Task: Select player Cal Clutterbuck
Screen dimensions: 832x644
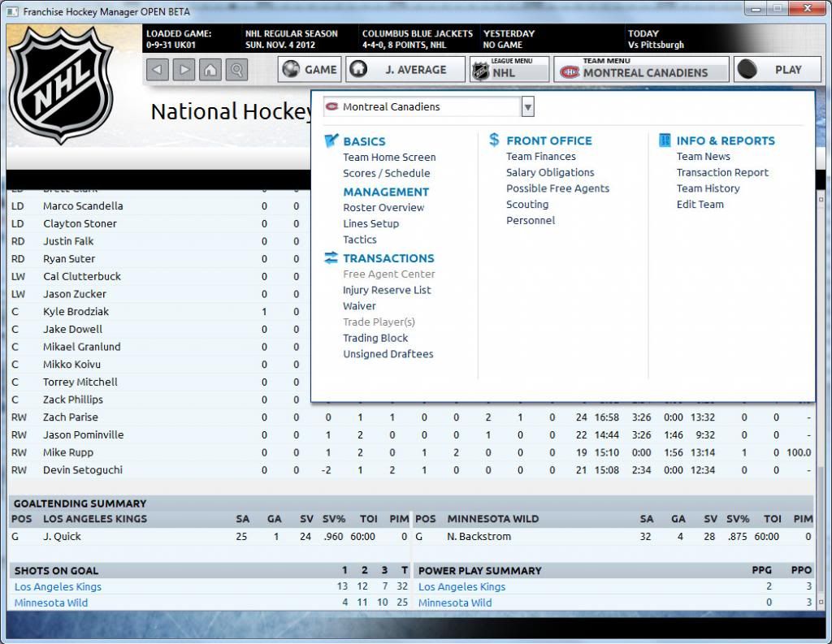Action: (x=82, y=276)
